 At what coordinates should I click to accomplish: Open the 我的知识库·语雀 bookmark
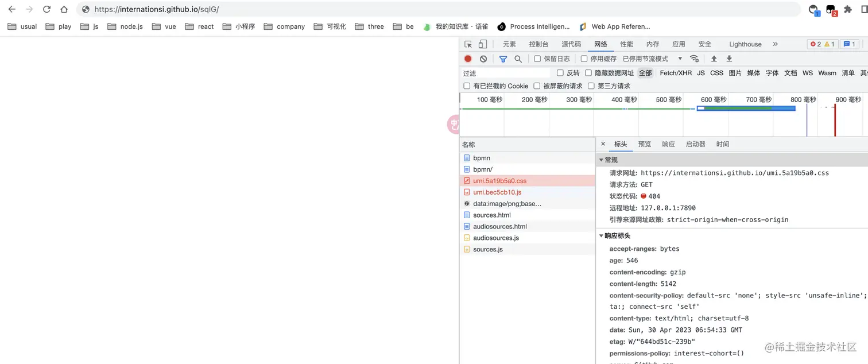tap(456, 26)
